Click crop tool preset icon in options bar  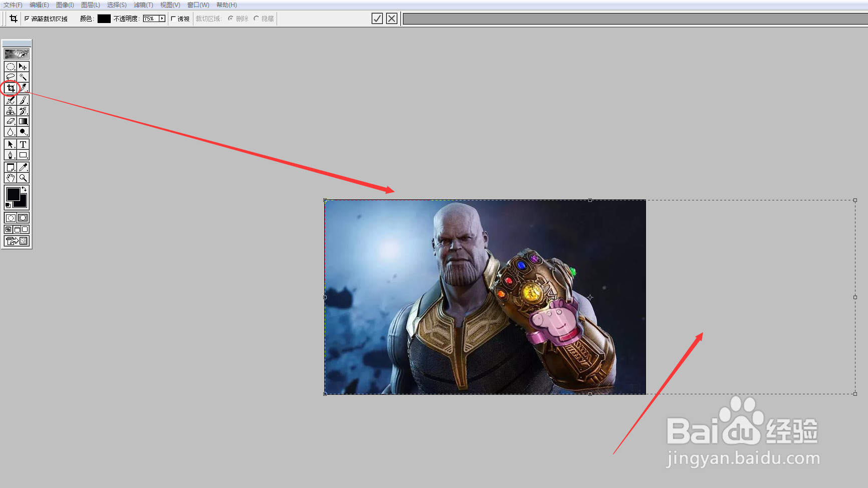click(14, 19)
